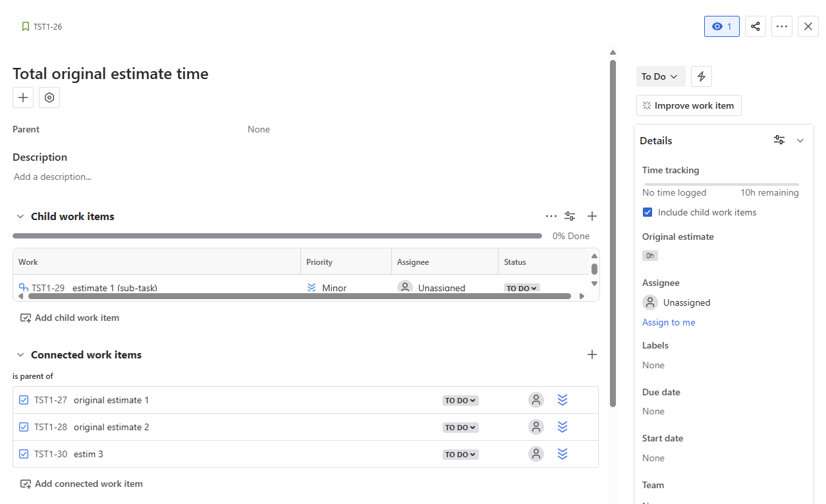
Task: Open the more actions ellipsis at top
Action: [782, 26]
